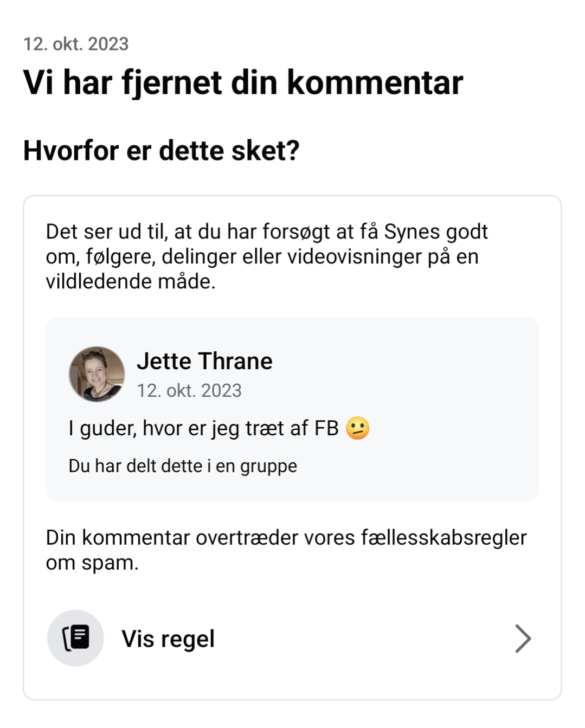Screen dimensions: 585x728
Task: Click the rule book icon
Action: [75, 638]
